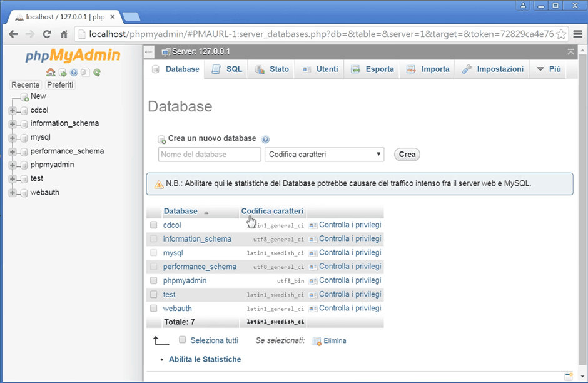Click Elimina icon to drop selected databases

(x=317, y=341)
